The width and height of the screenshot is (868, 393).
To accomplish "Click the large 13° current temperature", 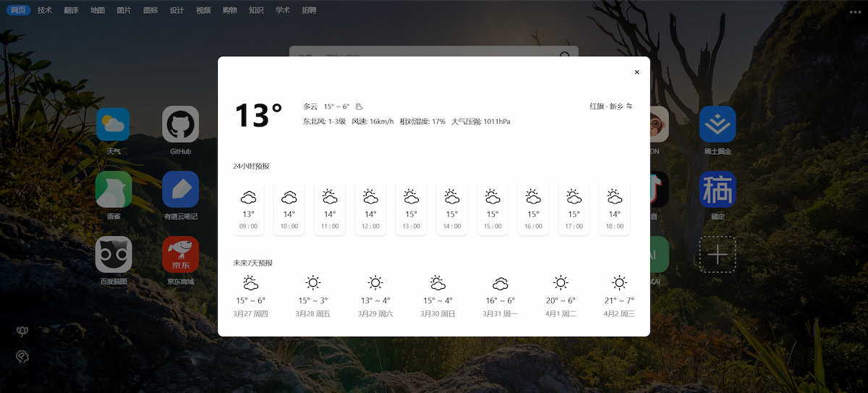I will tap(258, 116).
